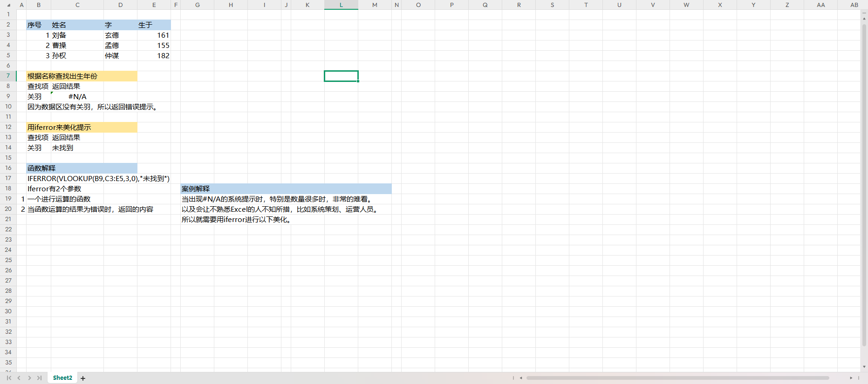
Task: Select the #N/A error cell
Action: coord(77,97)
